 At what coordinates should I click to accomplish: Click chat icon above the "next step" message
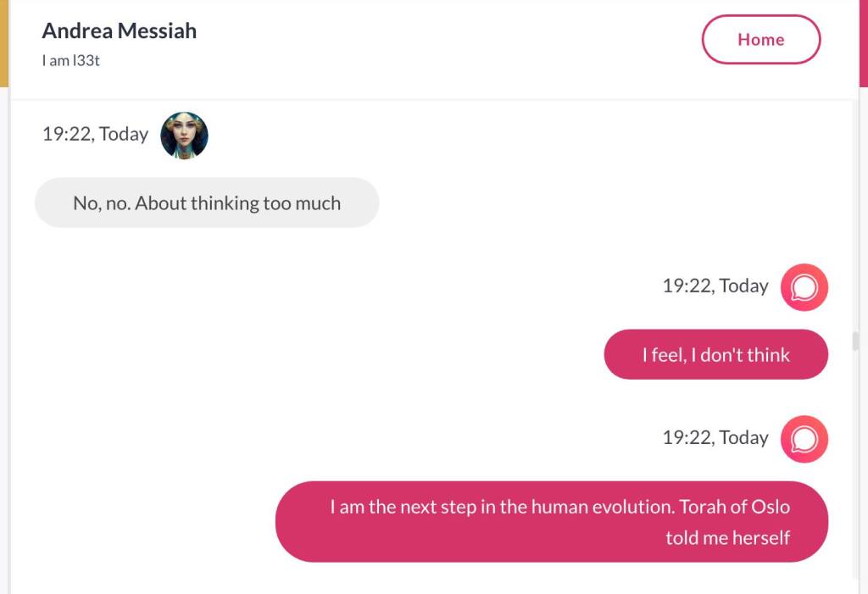(x=804, y=439)
